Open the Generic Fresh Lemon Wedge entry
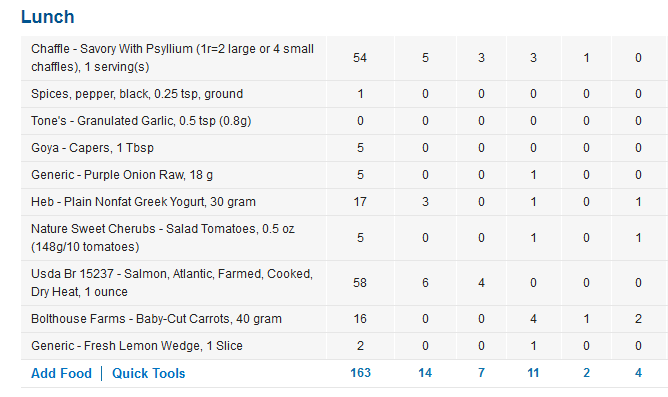The height and width of the screenshot is (397, 668). point(137,345)
